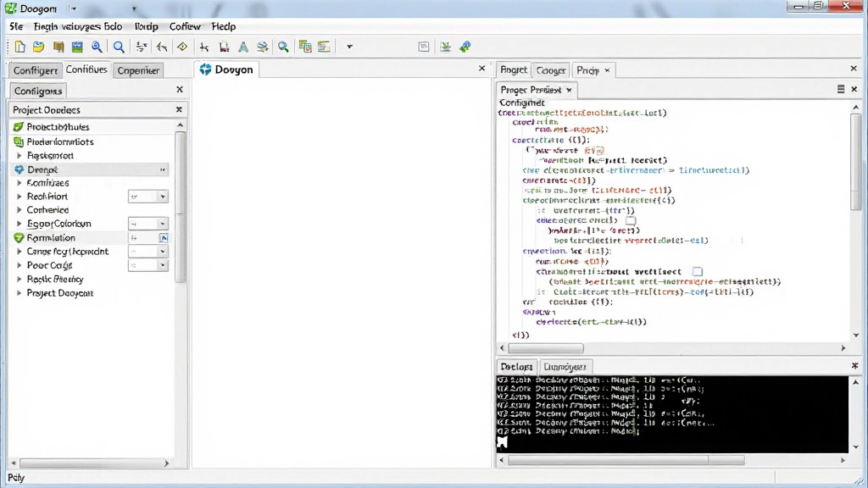868x488 pixels.
Task: Click the blue icon on the Dovyon editor tab
Action: pos(205,69)
